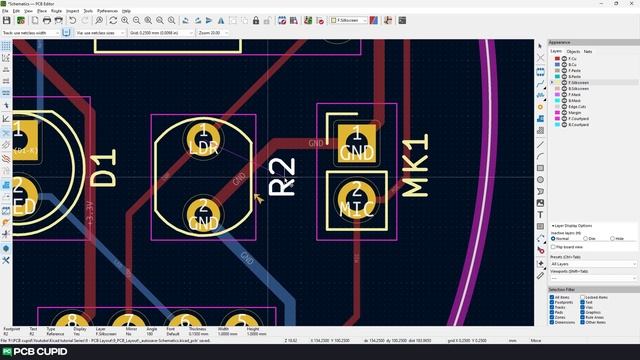This screenshot has height=360, width=640.
Task: Open Board Setup from the top toolbar
Action: [20, 20]
